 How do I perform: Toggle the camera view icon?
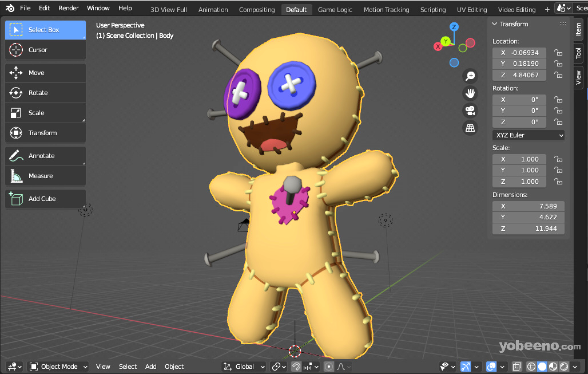pos(470,111)
